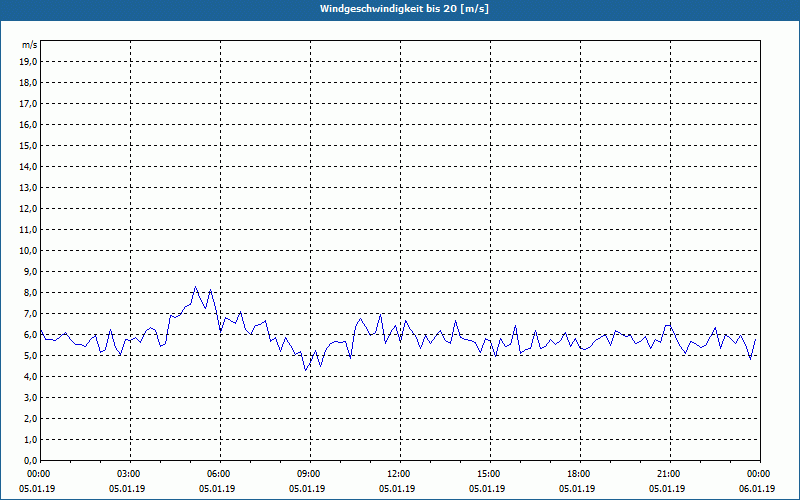Select the '10,0' y-axis value

click(x=28, y=251)
